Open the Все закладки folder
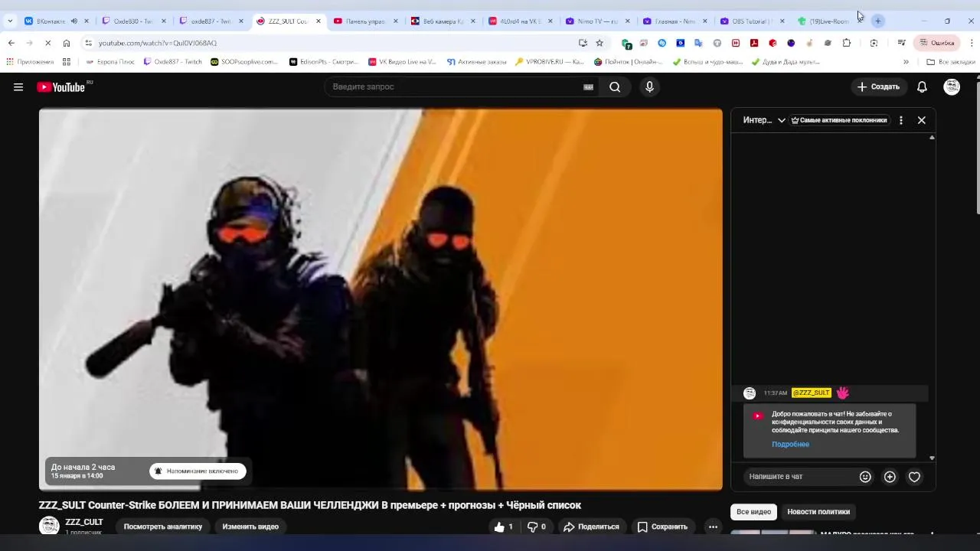This screenshot has height=551, width=980. [x=950, y=62]
